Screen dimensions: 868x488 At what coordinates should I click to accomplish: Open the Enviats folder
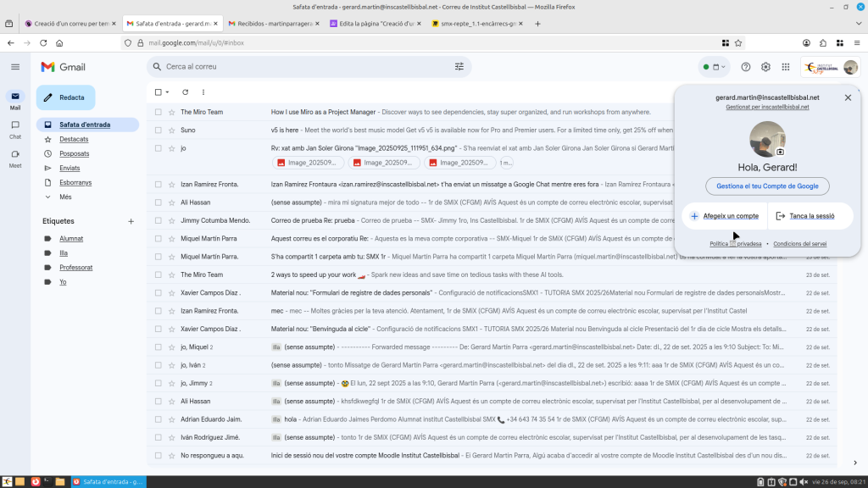tap(70, 168)
